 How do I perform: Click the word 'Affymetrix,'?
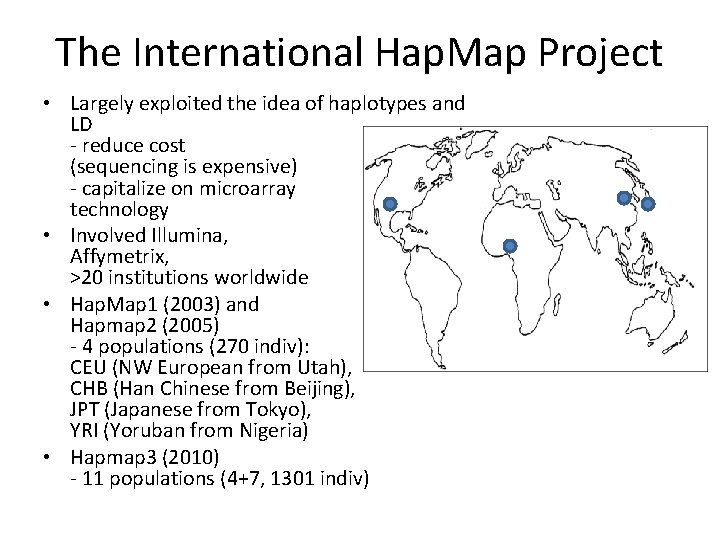[119, 257]
